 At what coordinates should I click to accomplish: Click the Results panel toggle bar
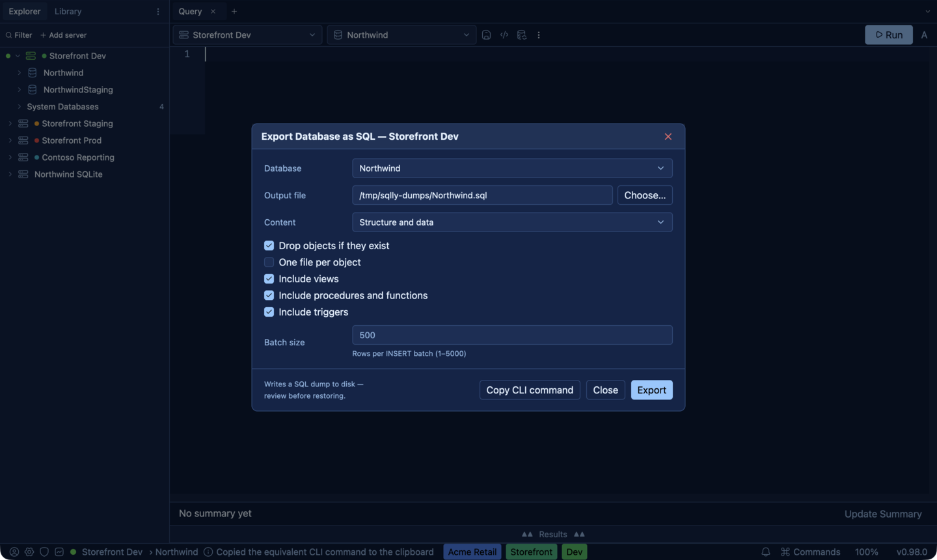point(553,534)
